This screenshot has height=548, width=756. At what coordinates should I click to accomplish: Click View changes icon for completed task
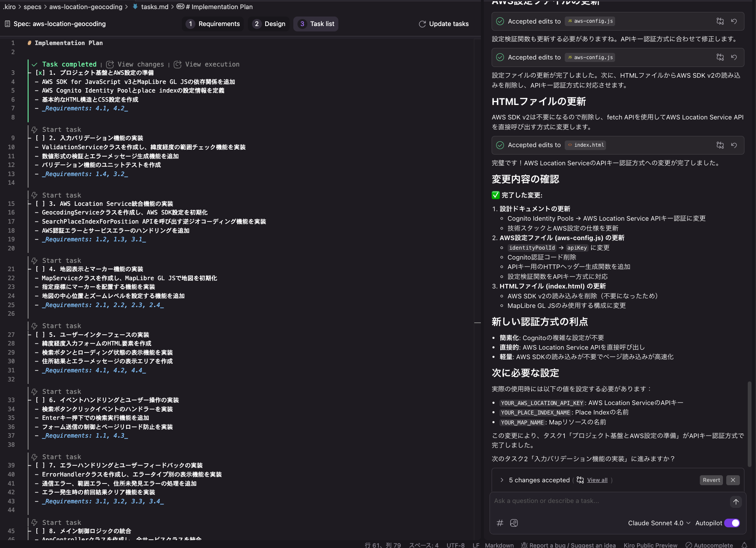coord(110,64)
